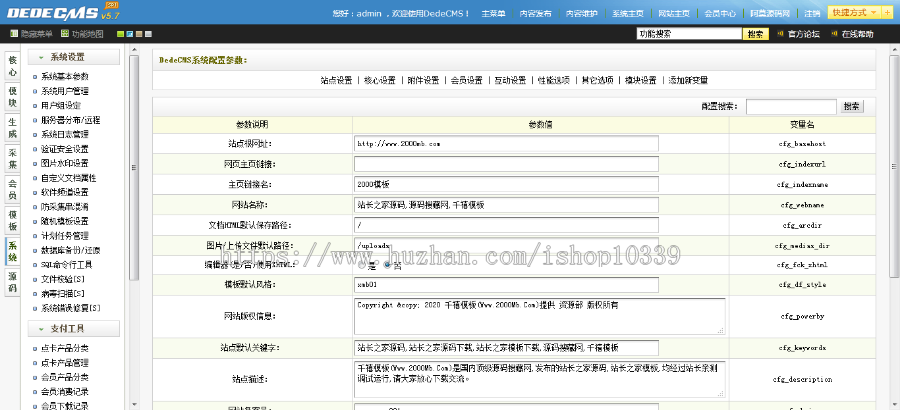The width and height of the screenshot is (900, 410).
Task: Select the 否 radio for editor XHTML
Action: coord(387,265)
